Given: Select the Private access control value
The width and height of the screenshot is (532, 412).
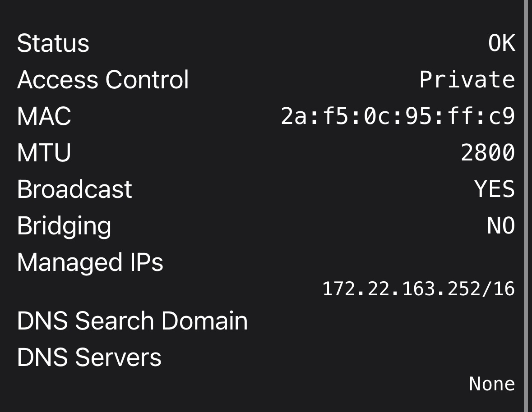Looking at the screenshot, I should point(467,80).
